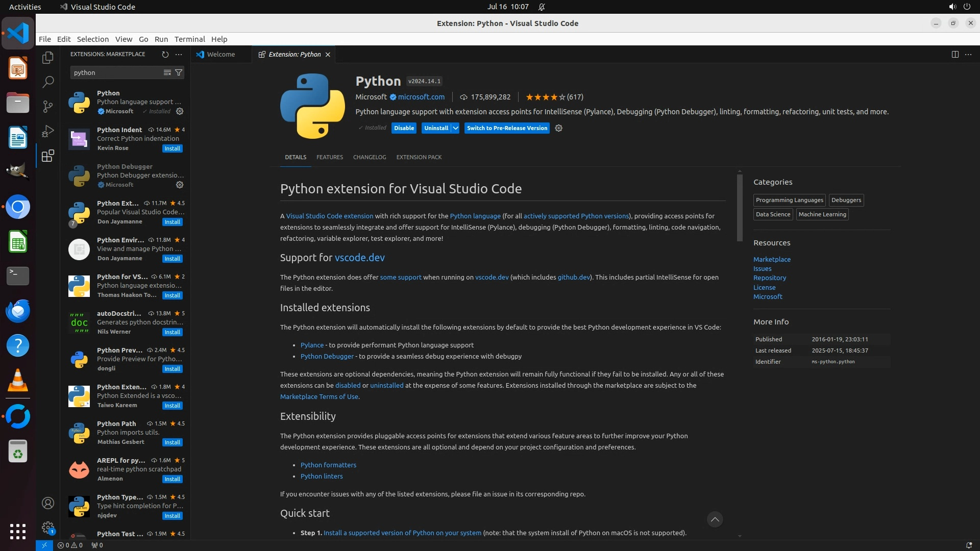Open the Run and Debug view

click(x=47, y=131)
